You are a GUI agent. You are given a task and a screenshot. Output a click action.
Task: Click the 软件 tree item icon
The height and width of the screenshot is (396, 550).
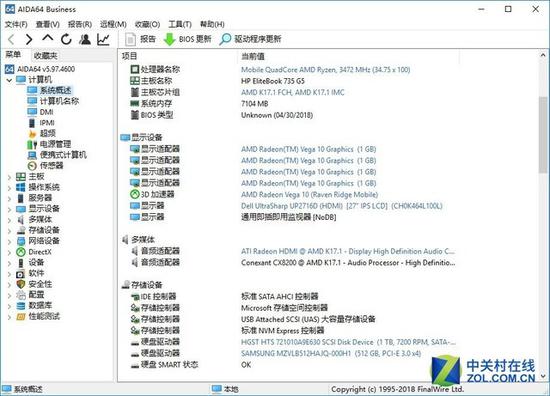pyautogui.click(x=21, y=274)
